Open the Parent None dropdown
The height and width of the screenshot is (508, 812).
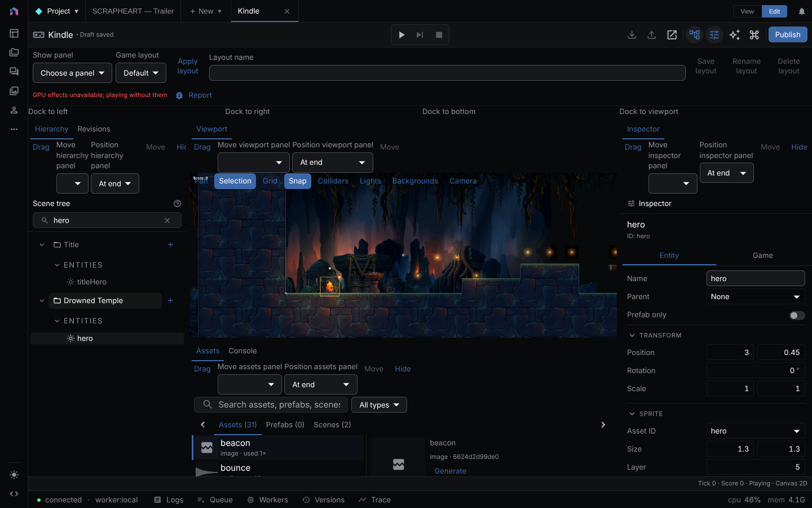coord(756,297)
